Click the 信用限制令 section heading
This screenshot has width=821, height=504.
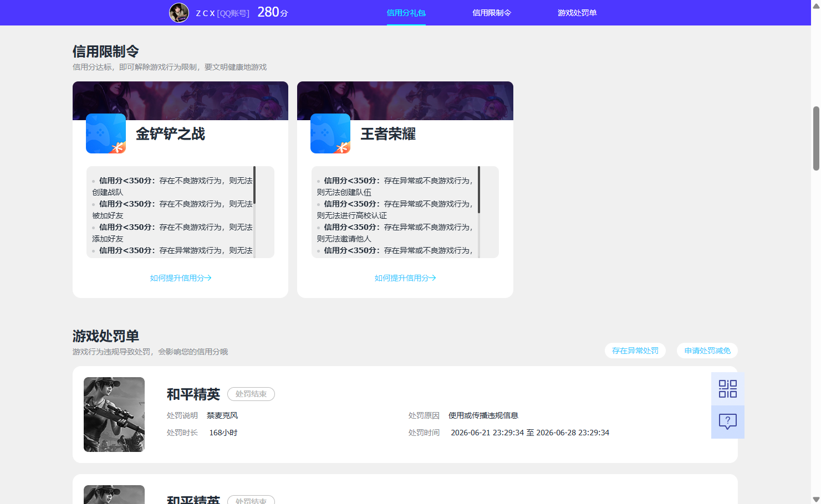tap(106, 52)
